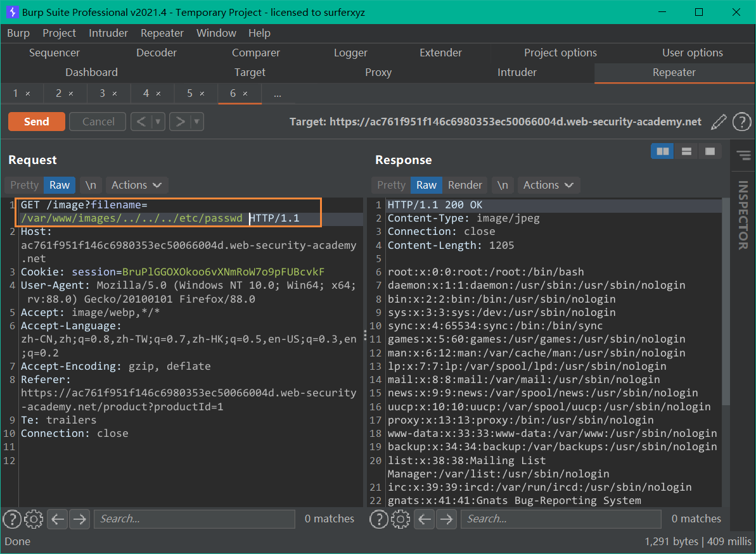
Task: Open the Intruder menu
Action: point(108,33)
